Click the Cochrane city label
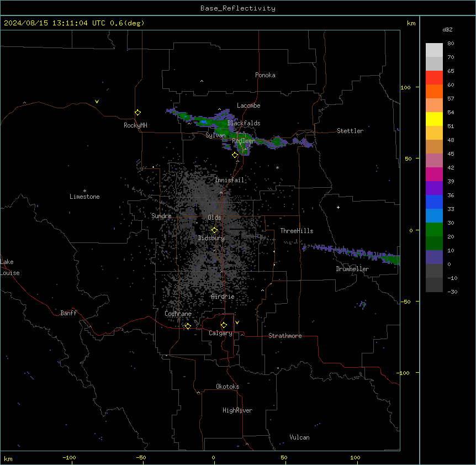Image resolution: width=476 pixels, height=465 pixels. pos(178,314)
